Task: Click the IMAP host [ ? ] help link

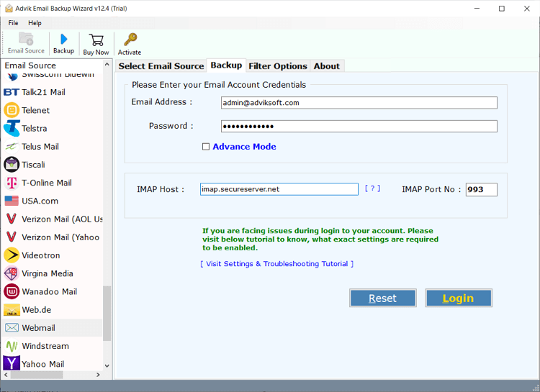Action: point(373,188)
